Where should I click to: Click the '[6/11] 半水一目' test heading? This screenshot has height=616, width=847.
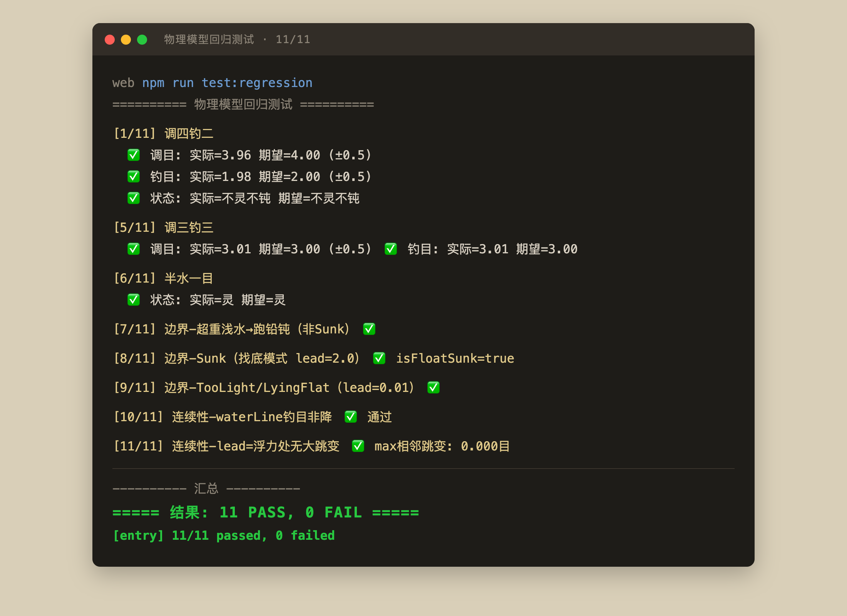tap(163, 278)
